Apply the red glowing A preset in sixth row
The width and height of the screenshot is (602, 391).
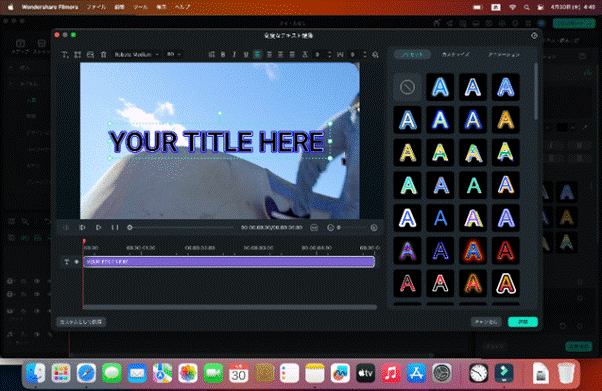coord(506,251)
